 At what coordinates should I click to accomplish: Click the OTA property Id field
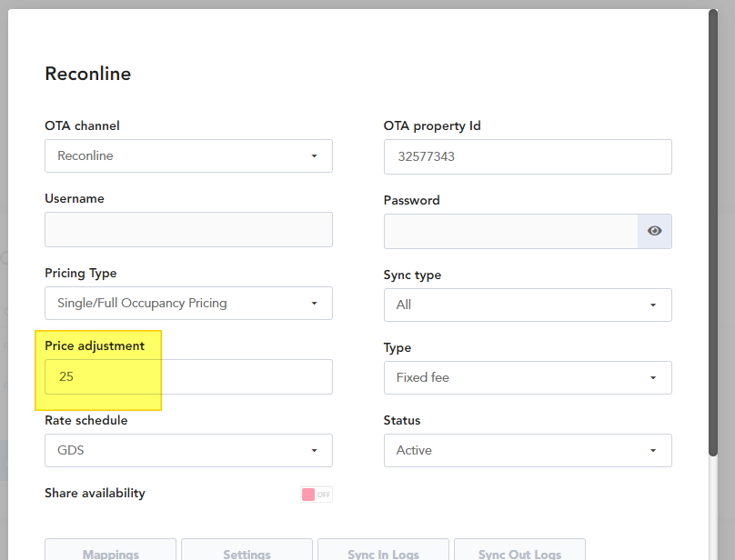tap(528, 156)
